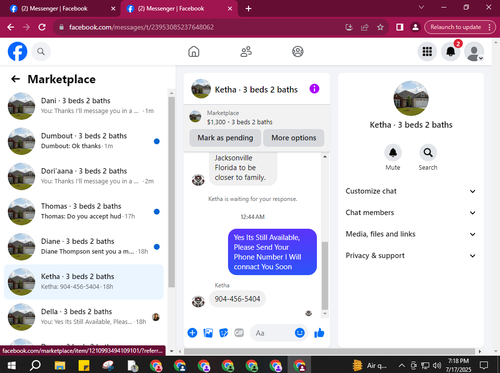Click the chat messages vertical scrollbar
Image resolution: width=500 pixels, height=373 pixels.
coord(325,275)
